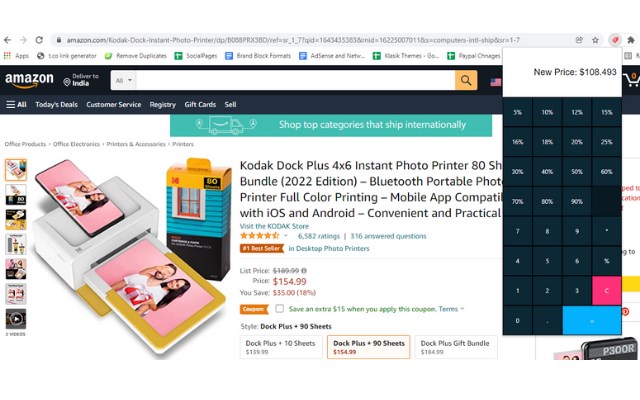The height and width of the screenshot is (400, 640).
Task: Open Today's Deals in navigation bar
Action: tap(56, 104)
